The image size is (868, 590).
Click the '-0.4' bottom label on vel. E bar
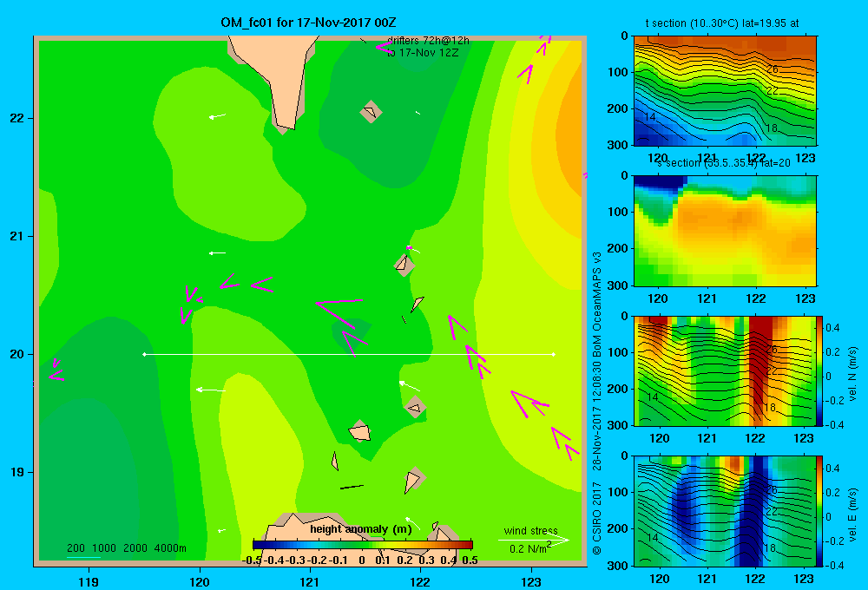tap(833, 565)
